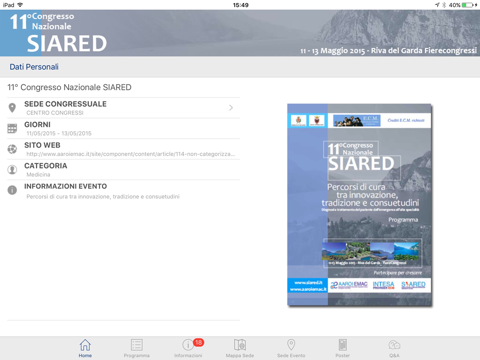Open the aaroiemac.it website URL

point(131,154)
